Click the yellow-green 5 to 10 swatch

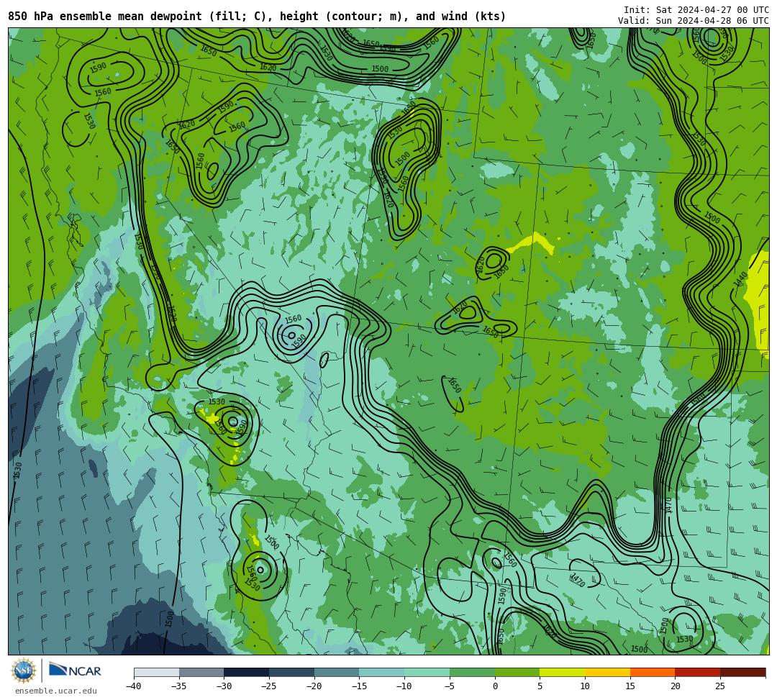(562, 672)
